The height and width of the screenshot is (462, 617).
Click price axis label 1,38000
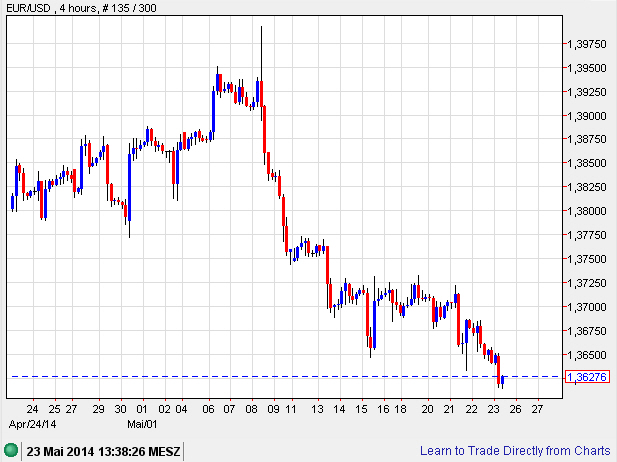point(587,211)
